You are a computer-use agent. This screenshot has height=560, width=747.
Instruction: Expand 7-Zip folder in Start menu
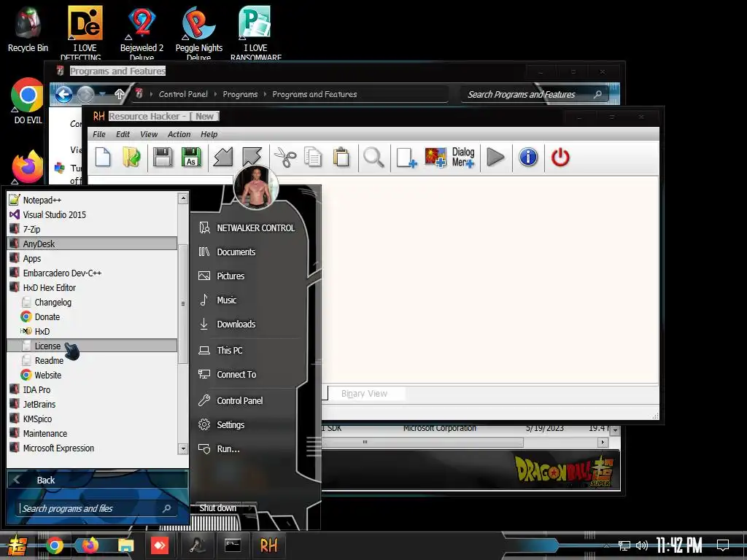pos(93,229)
